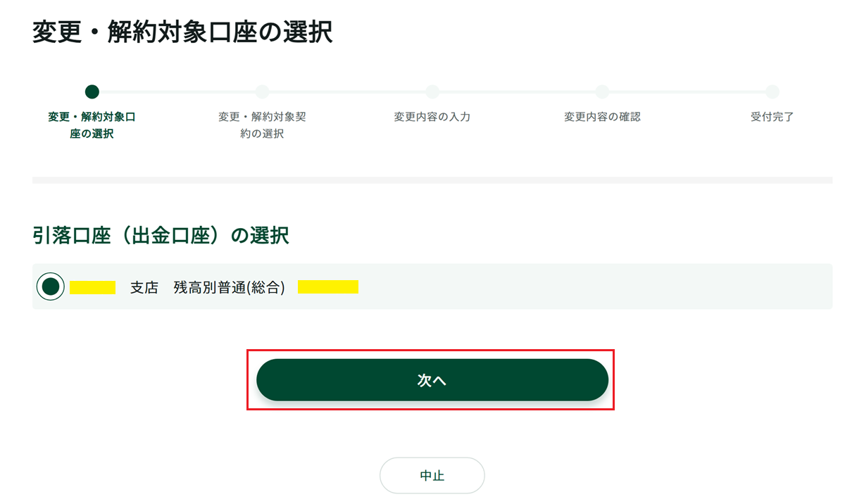
Task: Click the filled first step circle
Action: click(92, 92)
